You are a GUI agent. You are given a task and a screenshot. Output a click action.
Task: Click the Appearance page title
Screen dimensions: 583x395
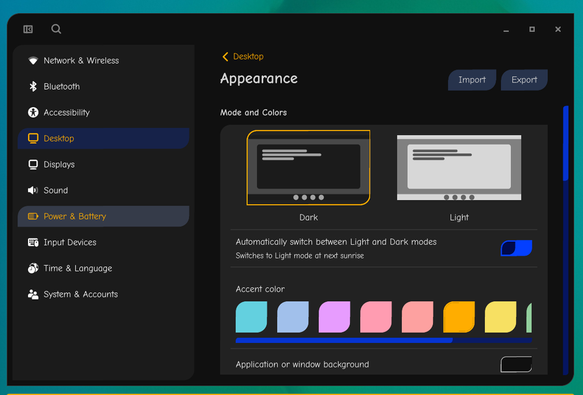pyautogui.click(x=259, y=78)
